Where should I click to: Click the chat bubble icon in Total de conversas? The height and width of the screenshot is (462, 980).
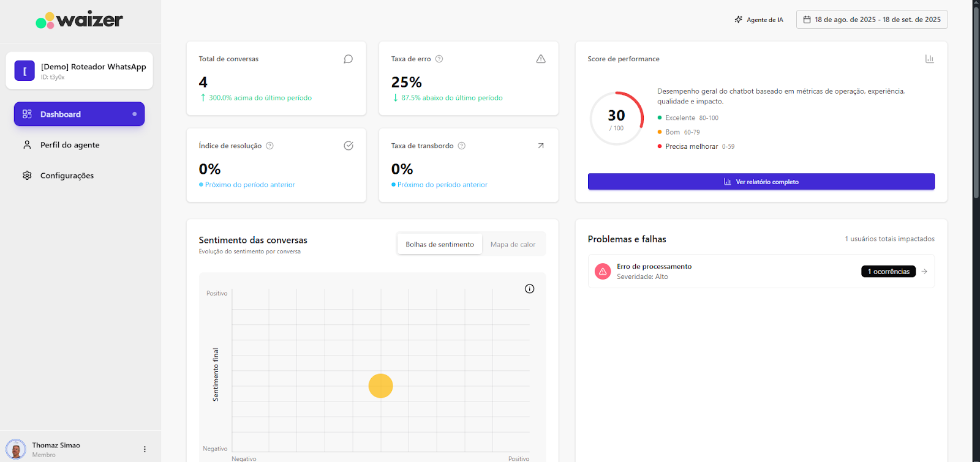coord(348,59)
